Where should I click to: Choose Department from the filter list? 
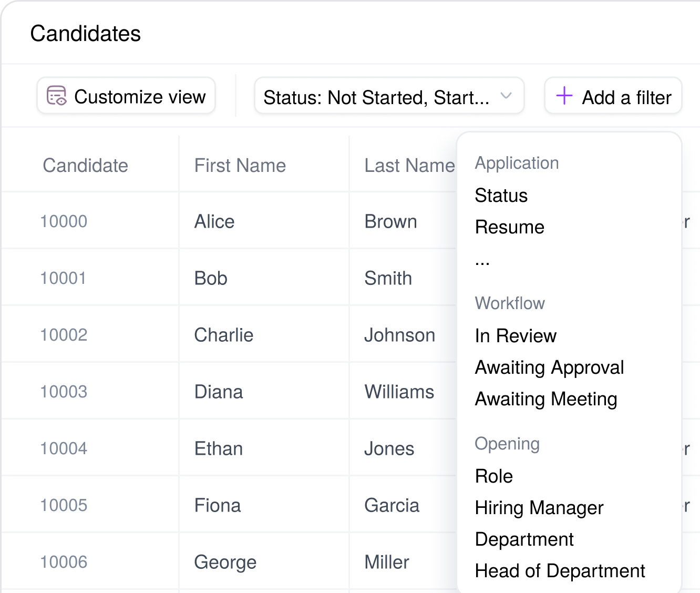tap(524, 539)
